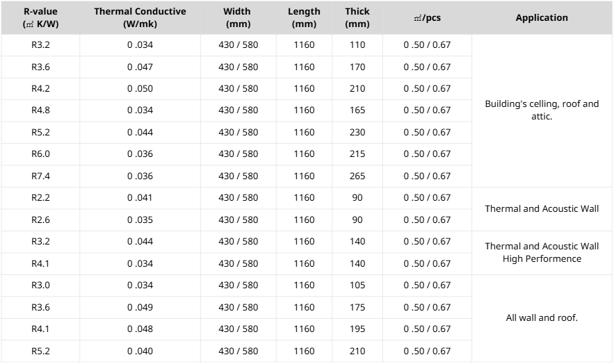Click the thickness value 265
The image size is (614, 364).
point(357,176)
